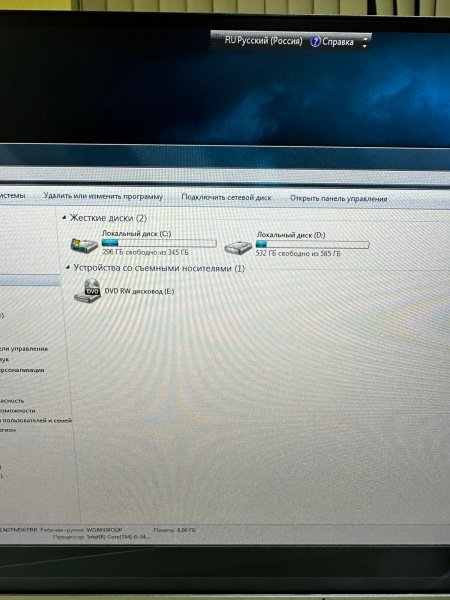450x600 pixels.
Task: Select 'панели управления' item in navigation pane
Action: pos(24,349)
